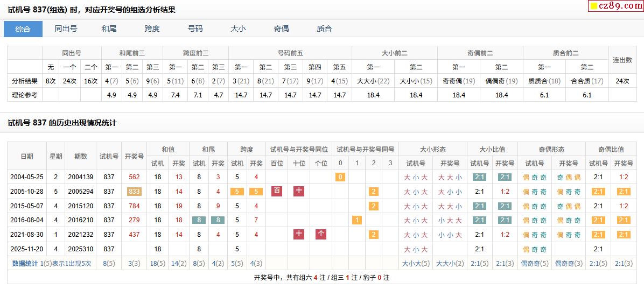Click the highlighted 833 draw number
Screen dimensions: 644x289
coord(134,192)
